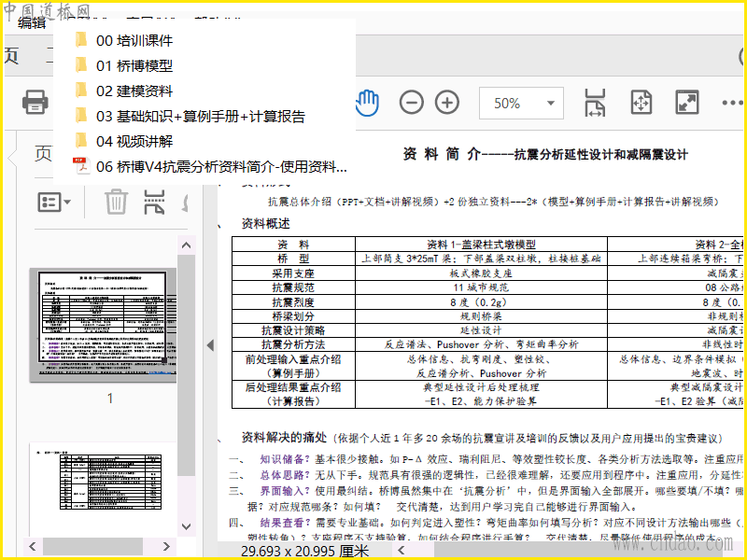
Task: Click the thumbnail panel scroll left arrow
Action: tap(33, 546)
